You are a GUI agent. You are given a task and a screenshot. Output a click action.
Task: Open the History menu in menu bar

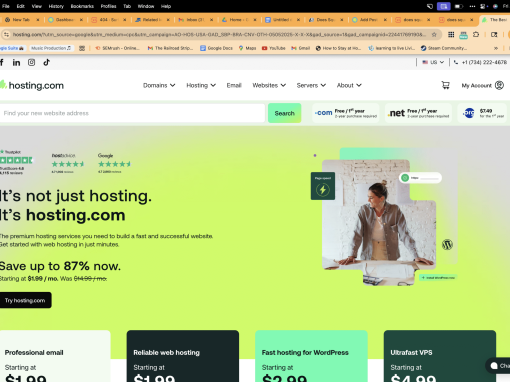coord(56,6)
